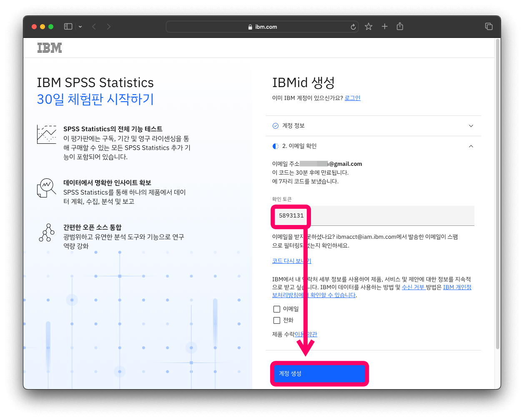Click the IBM logo in the header
Image resolution: width=524 pixels, height=420 pixels.
(x=49, y=48)
